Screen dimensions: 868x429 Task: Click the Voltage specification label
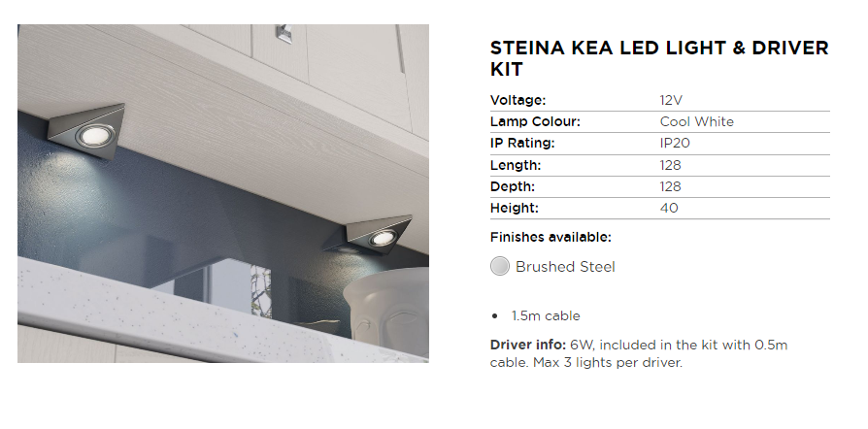[518, 100]
